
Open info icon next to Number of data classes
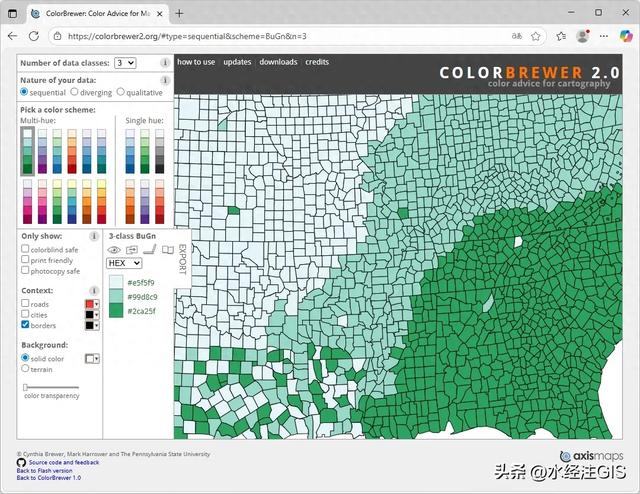point(165,62)
